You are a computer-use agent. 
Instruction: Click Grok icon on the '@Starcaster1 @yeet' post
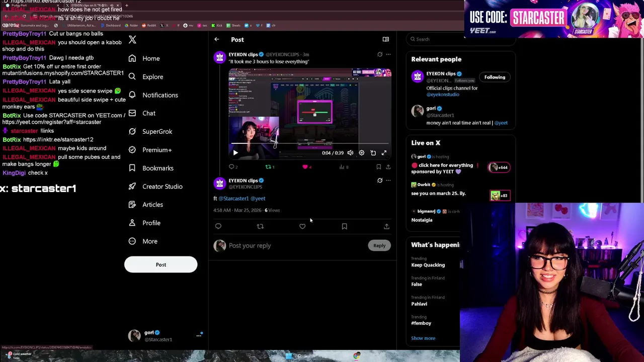pos(380,180)
